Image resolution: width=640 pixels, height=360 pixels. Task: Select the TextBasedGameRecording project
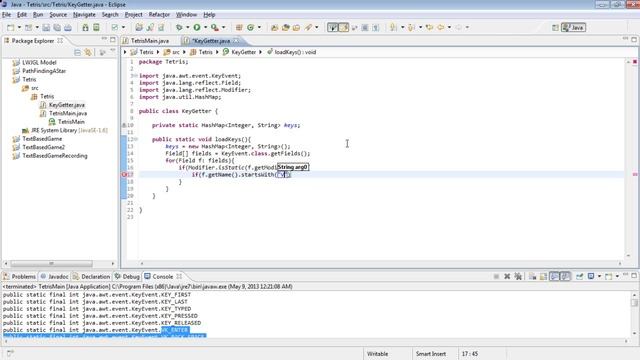tap(55, 156)
